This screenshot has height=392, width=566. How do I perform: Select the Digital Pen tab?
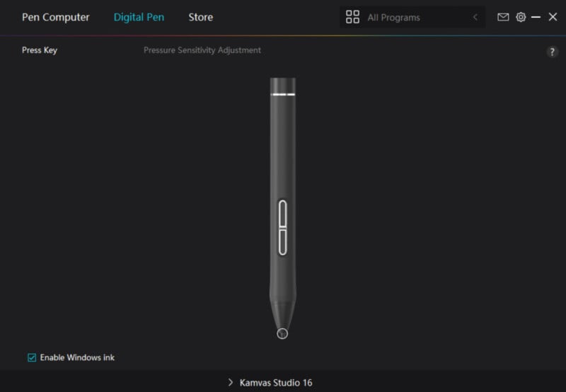tap(139, 17)
